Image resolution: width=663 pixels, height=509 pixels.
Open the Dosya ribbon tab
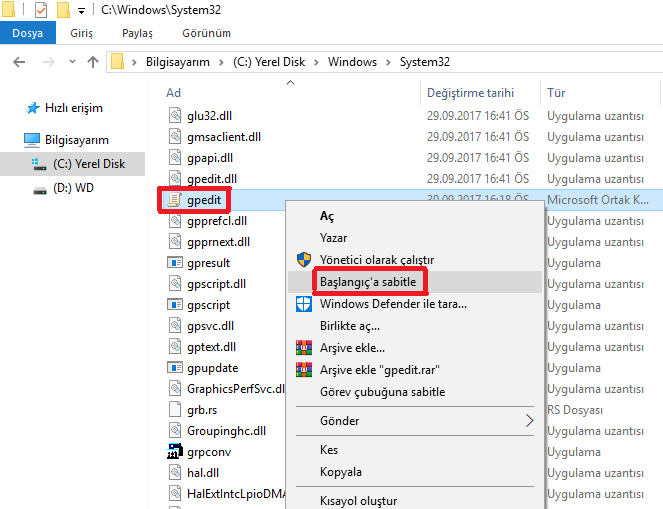point(27,33)
